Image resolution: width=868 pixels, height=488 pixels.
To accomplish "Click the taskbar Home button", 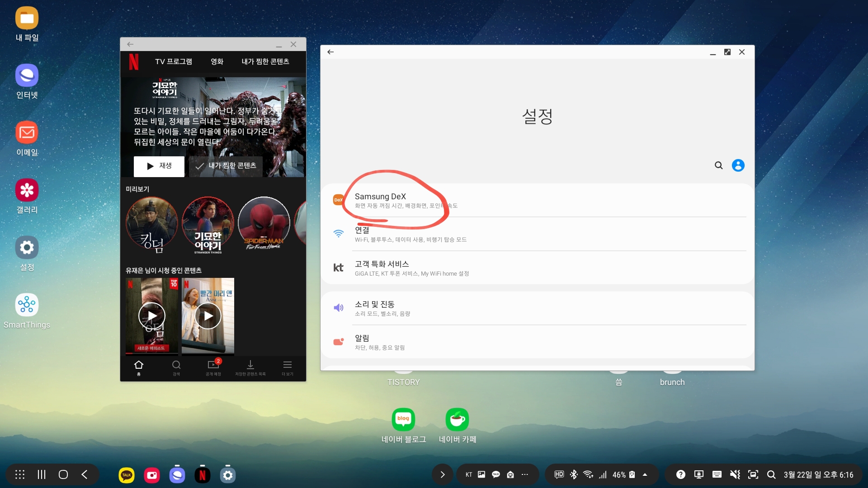I will (63, 474).
